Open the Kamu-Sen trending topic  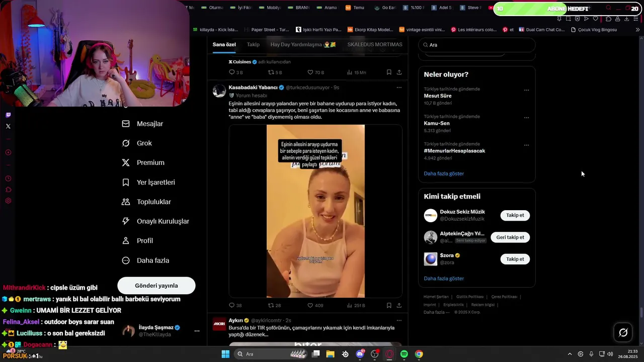pyautogui.click(x=437, y=123)
